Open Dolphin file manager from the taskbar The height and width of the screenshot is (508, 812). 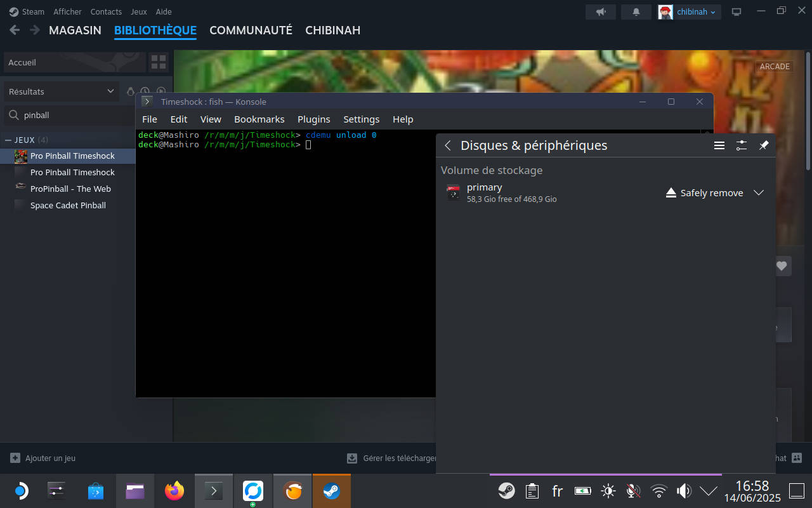[x=135, y=491]
